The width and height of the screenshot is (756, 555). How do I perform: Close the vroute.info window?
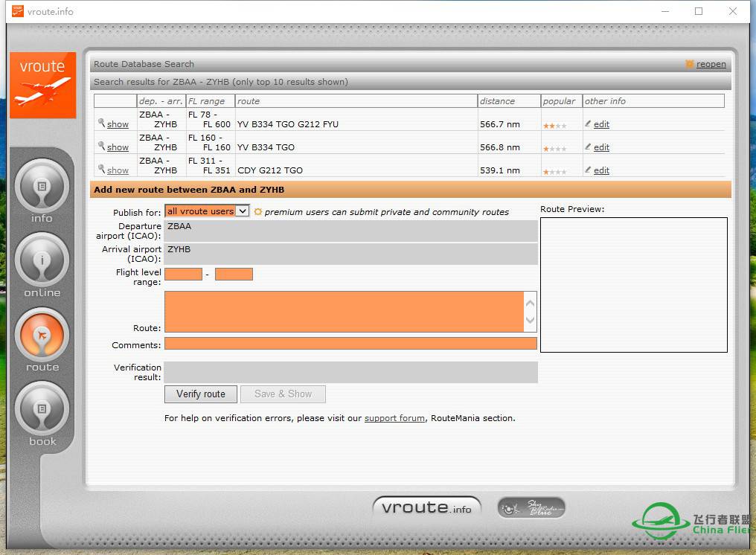click(733, 11)
